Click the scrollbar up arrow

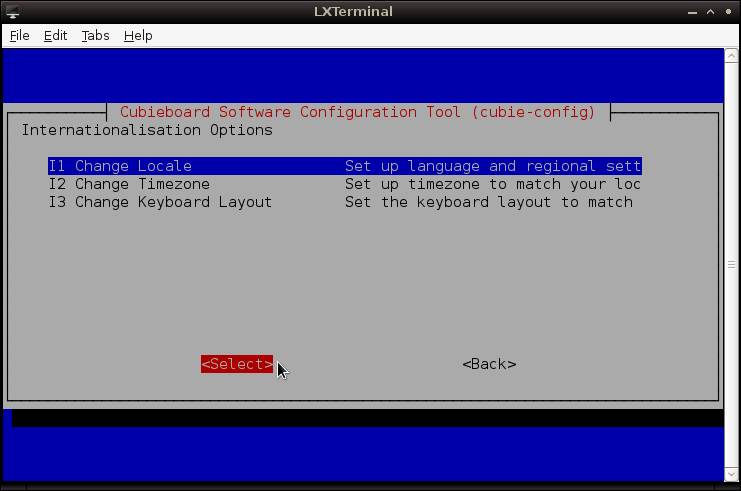pos(730,55)
